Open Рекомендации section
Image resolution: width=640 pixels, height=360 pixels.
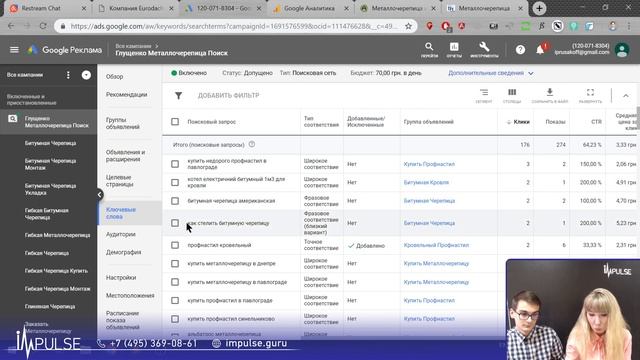(x=127, y=94)
